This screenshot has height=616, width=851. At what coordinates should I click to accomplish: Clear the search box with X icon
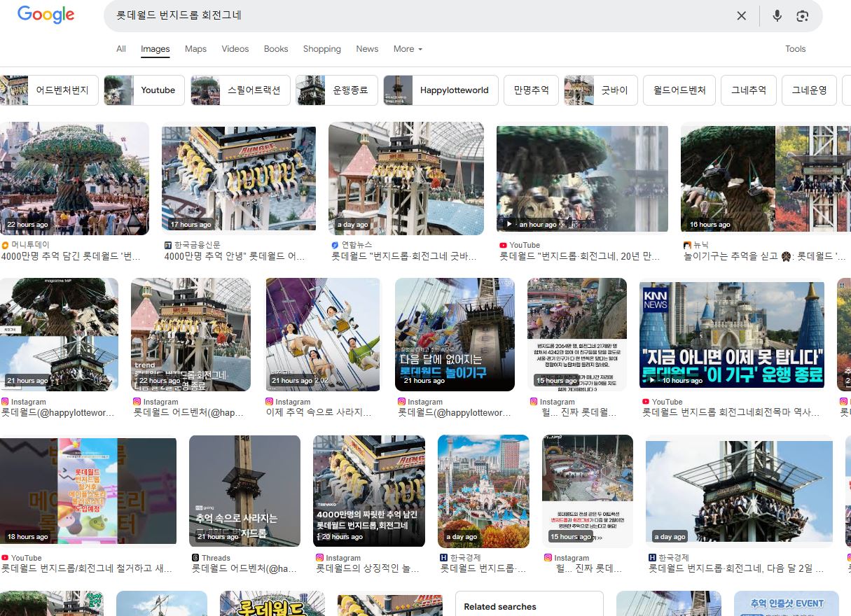pyautogui.click(x=741, y=15)
